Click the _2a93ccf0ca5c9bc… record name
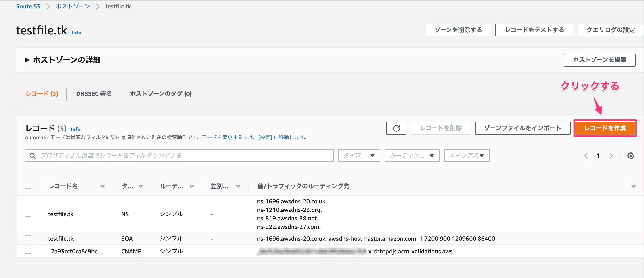Image resolution: width=644 pixels, height=278 pixels. [x=75, y=252]
